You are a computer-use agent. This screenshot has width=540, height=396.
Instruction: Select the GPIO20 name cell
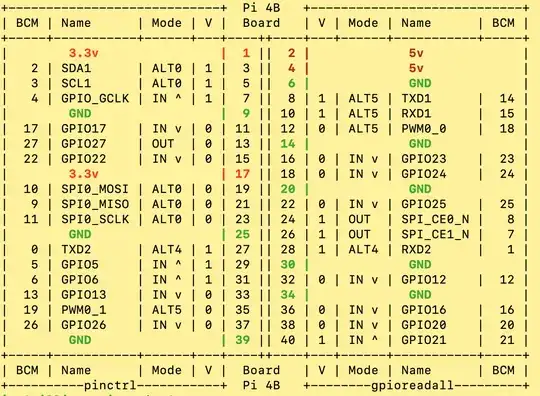coord(424,325)
